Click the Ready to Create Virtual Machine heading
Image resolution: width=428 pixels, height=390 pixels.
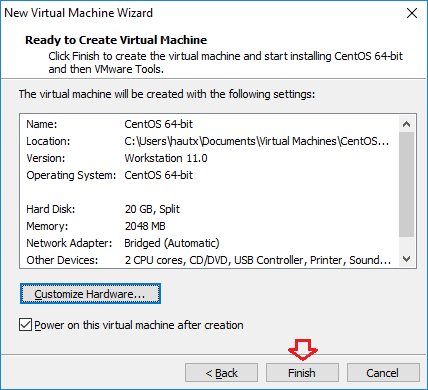coord(116,40)
